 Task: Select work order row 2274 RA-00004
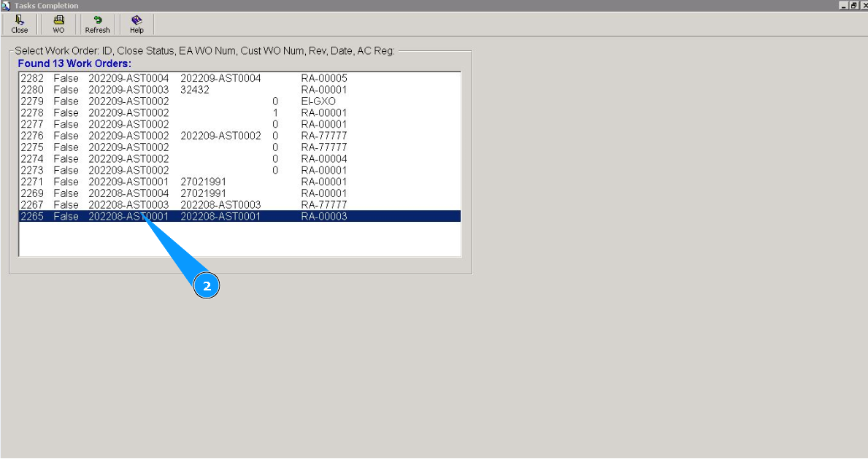pyautogui.click(x=239, y=159)
